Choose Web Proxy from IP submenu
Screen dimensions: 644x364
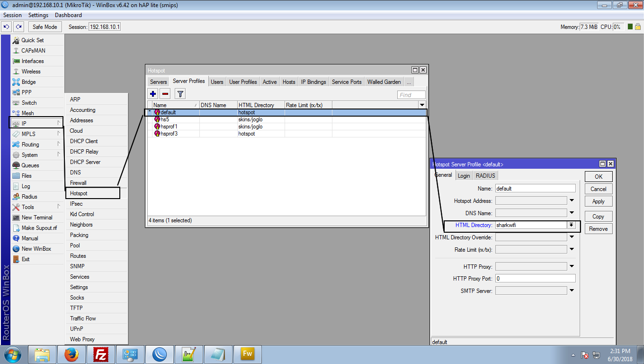pyautogui.click(x=97, y=339)
